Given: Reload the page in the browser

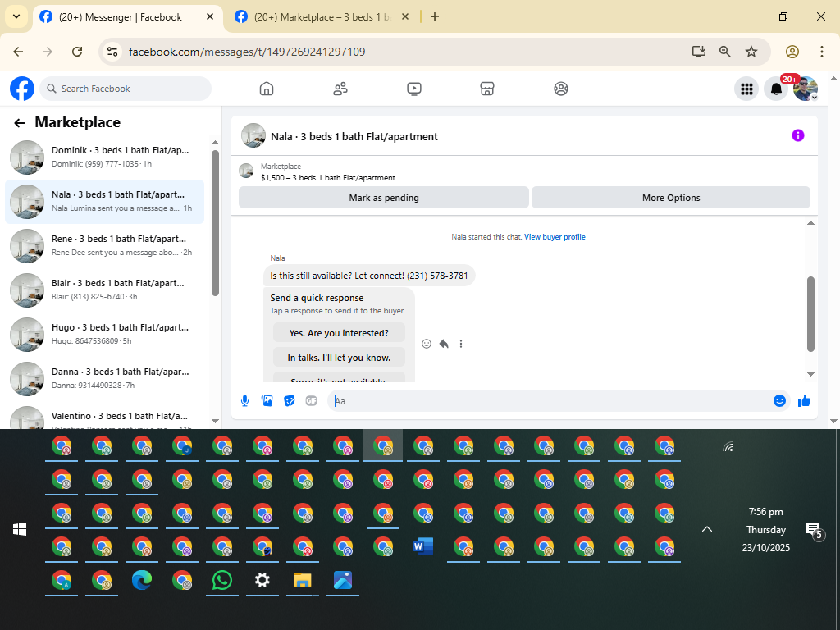Looking at the screenshot, I should tap(77, 52).
